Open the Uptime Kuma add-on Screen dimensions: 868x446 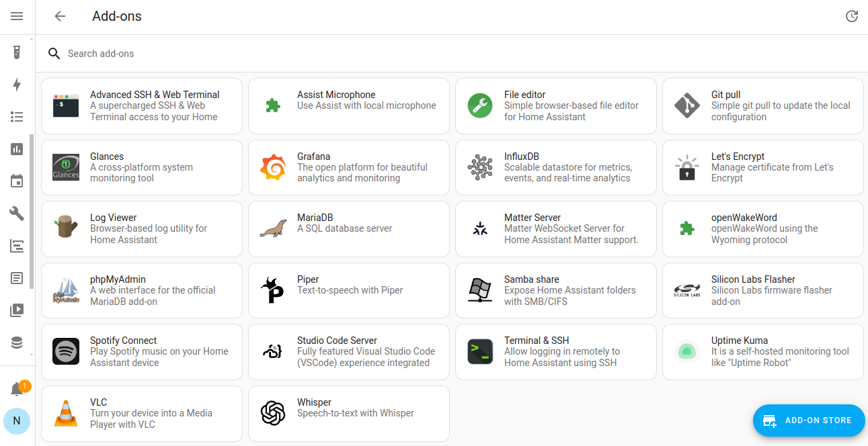coord(762,351)
